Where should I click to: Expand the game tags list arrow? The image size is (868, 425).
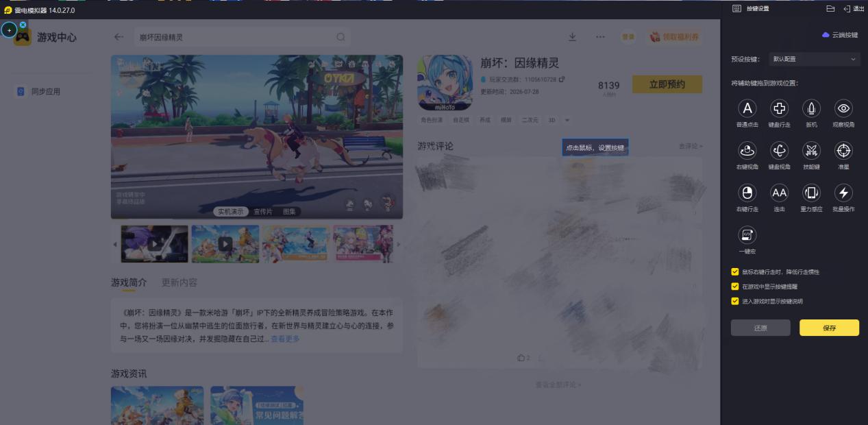pyautogui.click(x=567, y=120)
